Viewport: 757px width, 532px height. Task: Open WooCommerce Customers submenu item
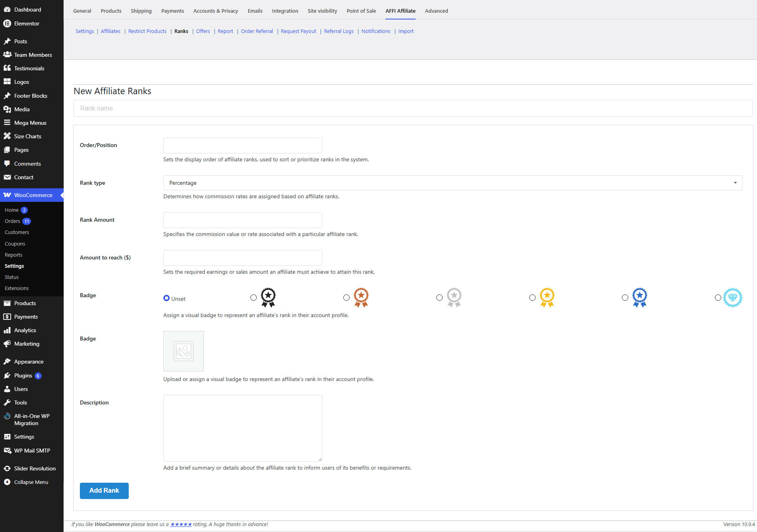point(17,232)
